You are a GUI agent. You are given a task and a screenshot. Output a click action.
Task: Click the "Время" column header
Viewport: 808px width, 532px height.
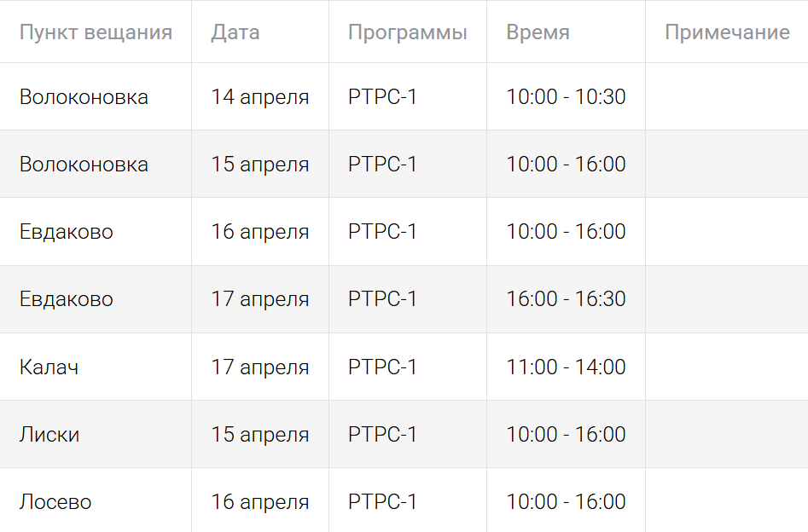coord(538,32)
